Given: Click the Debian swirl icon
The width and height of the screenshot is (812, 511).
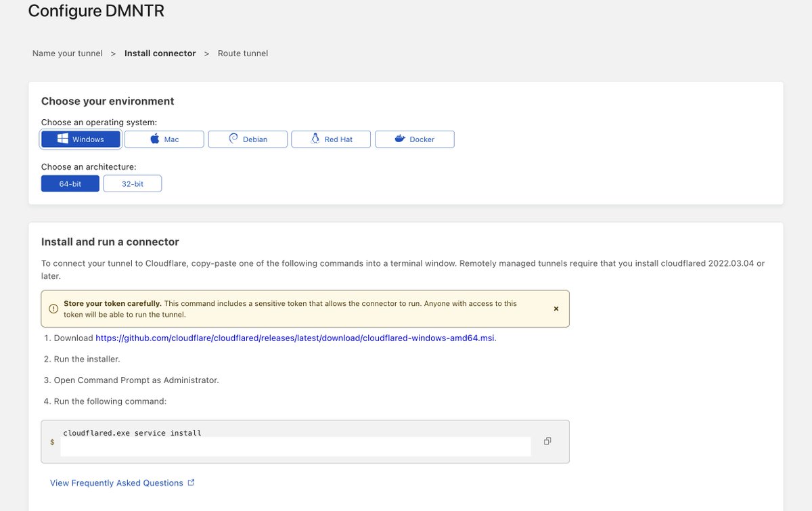Looking at the screenshot, I should pos(233,139).
